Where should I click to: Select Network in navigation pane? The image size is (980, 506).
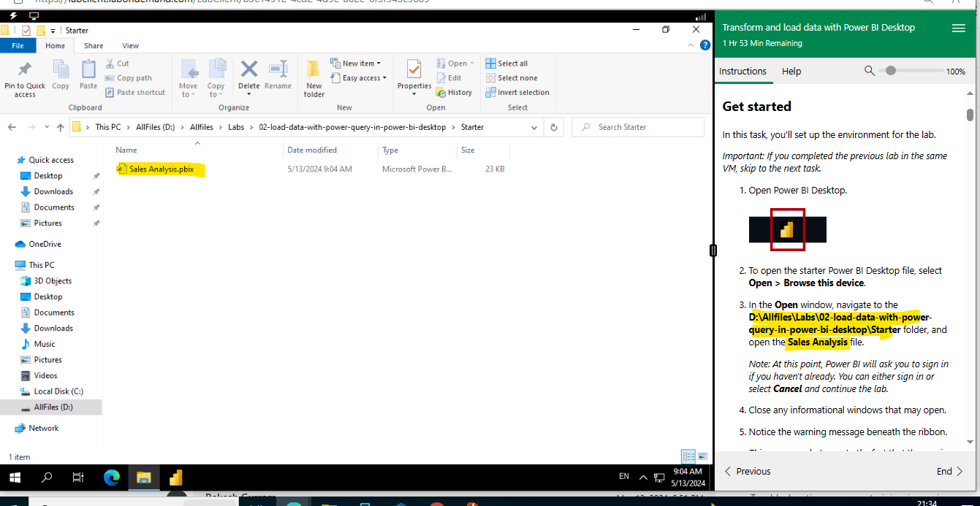(43, 428)
